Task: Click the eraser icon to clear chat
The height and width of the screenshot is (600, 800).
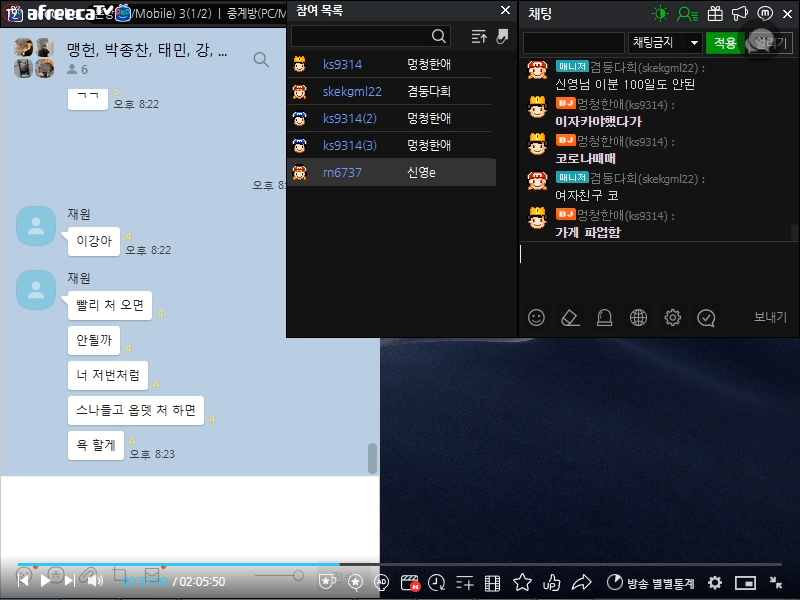Action: pos(570,318)
